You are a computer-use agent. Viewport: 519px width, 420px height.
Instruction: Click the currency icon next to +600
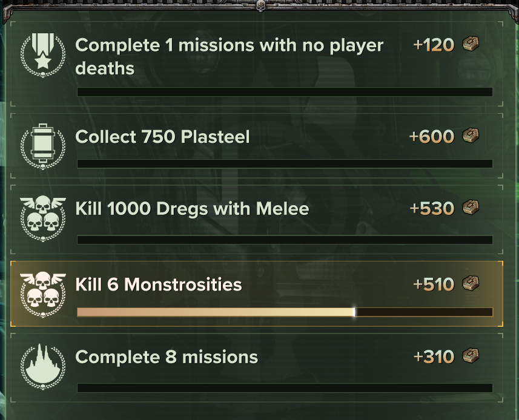[x=471, y=136]
